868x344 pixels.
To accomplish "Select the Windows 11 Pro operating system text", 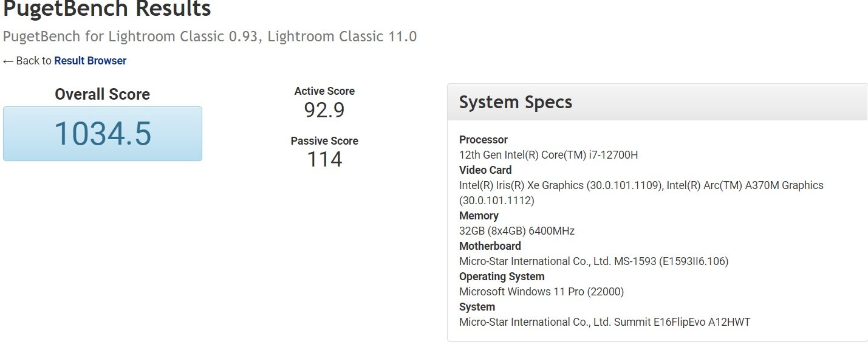I will 541,292.
